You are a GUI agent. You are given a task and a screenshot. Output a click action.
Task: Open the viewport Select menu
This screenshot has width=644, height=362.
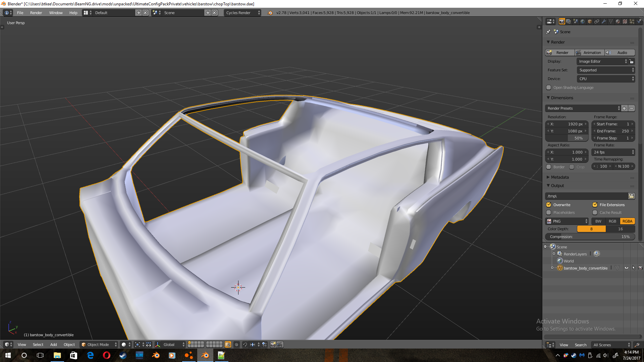[x=38, y=345]
